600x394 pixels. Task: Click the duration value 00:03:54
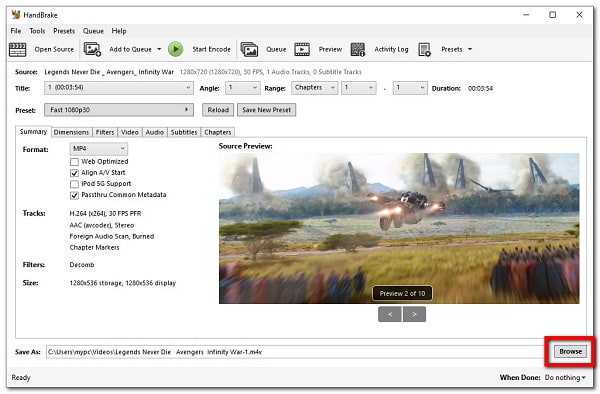pyautogui.click(x=480, y=88)
